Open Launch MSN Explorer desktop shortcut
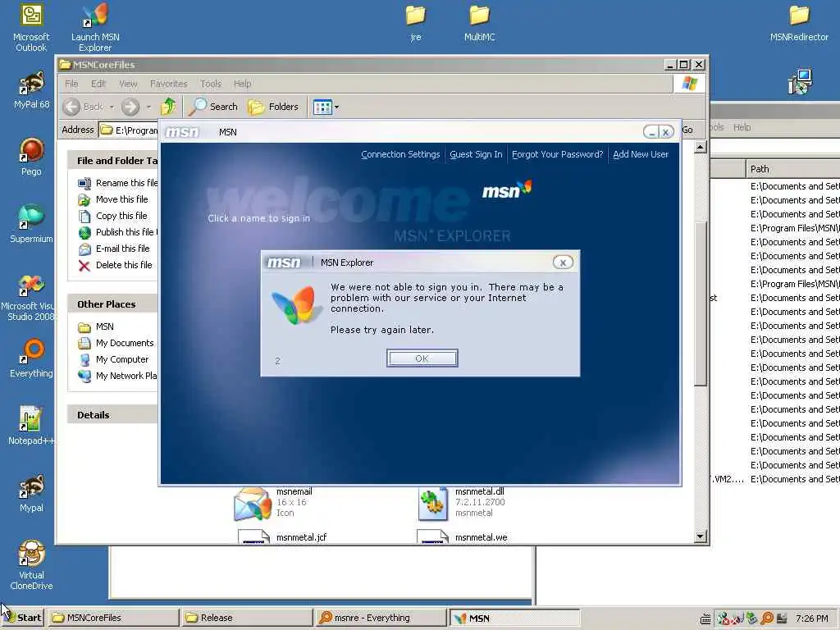Screen dimensions: 840x630 pos(95,28)
